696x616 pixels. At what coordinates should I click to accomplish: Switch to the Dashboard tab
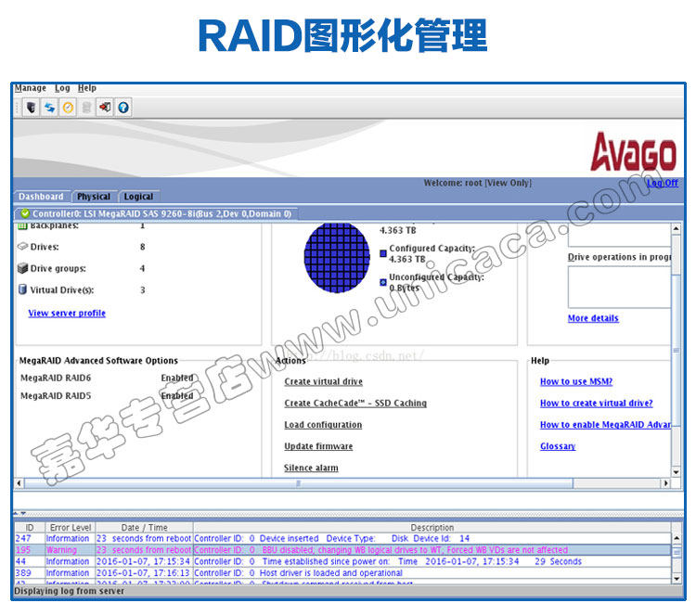pos(41,196)
